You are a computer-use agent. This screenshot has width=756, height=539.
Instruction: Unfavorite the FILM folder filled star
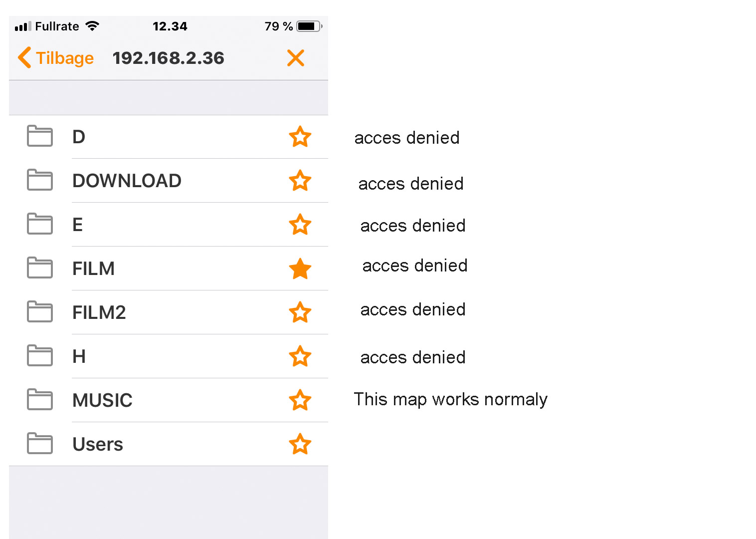click(300, 269)
